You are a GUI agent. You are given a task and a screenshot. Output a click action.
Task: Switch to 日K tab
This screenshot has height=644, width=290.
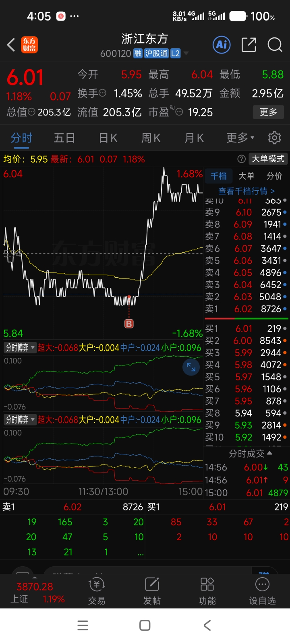[108, 138]
